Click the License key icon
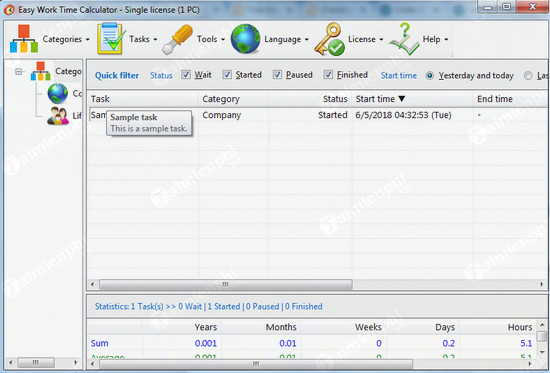 pyautogui.click(x=329, y=39)
